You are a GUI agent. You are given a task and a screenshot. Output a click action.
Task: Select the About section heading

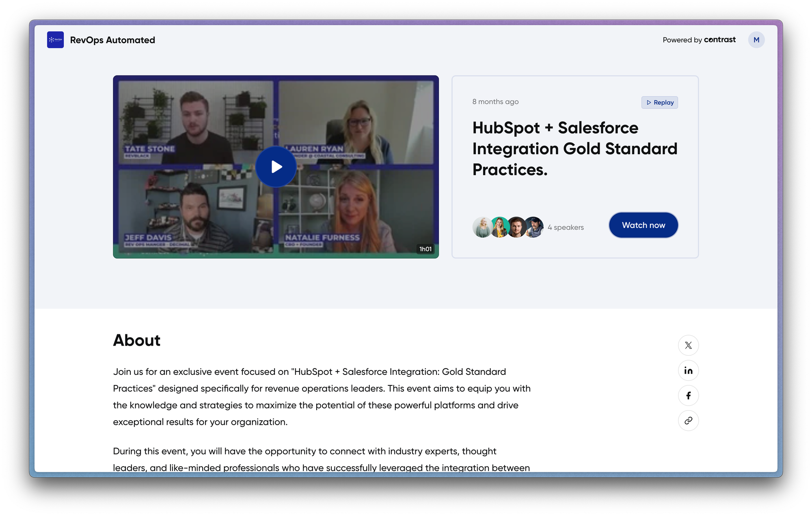[136, 341]
